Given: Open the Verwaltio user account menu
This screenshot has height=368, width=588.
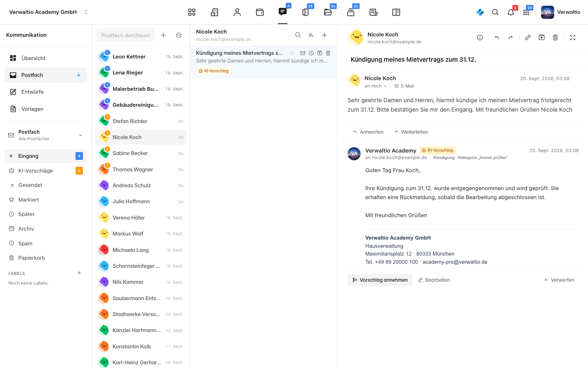Looking at the screenshot, I should (561, 12).
